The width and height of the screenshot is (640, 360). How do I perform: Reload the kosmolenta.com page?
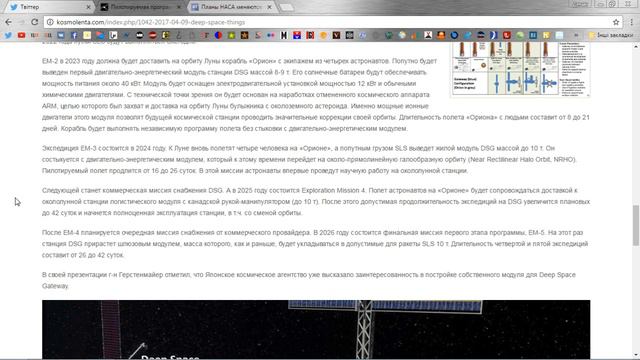tap(35, 22)
